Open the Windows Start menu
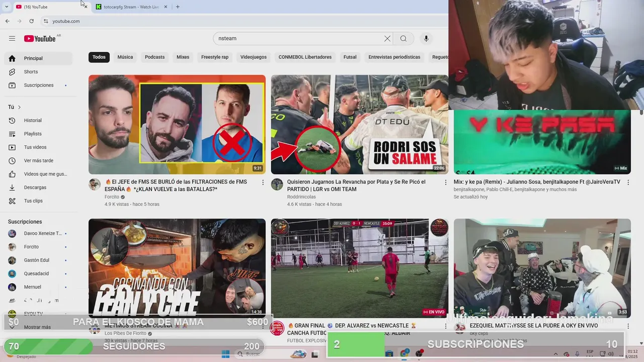 pyautogui.click(x=225, y=354)
